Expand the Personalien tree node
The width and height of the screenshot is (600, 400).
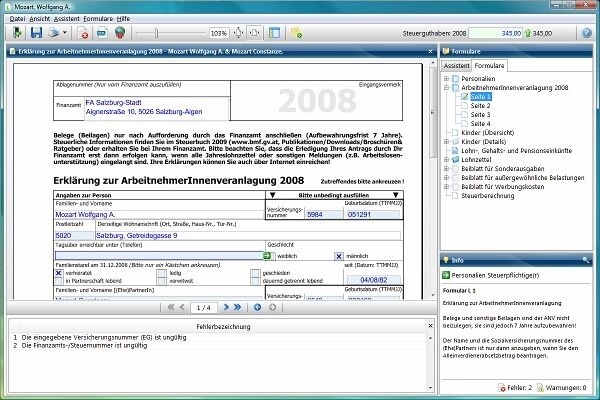pyautogui.click(x=446, y=77)
